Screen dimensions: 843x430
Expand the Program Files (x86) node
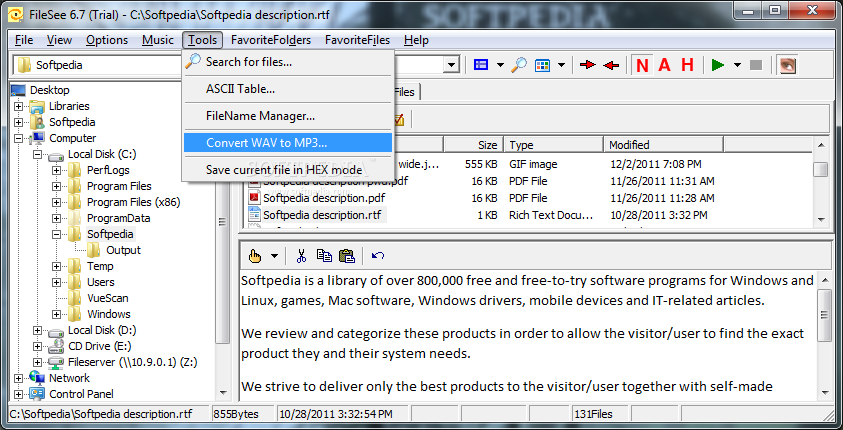tap(56, 202)
